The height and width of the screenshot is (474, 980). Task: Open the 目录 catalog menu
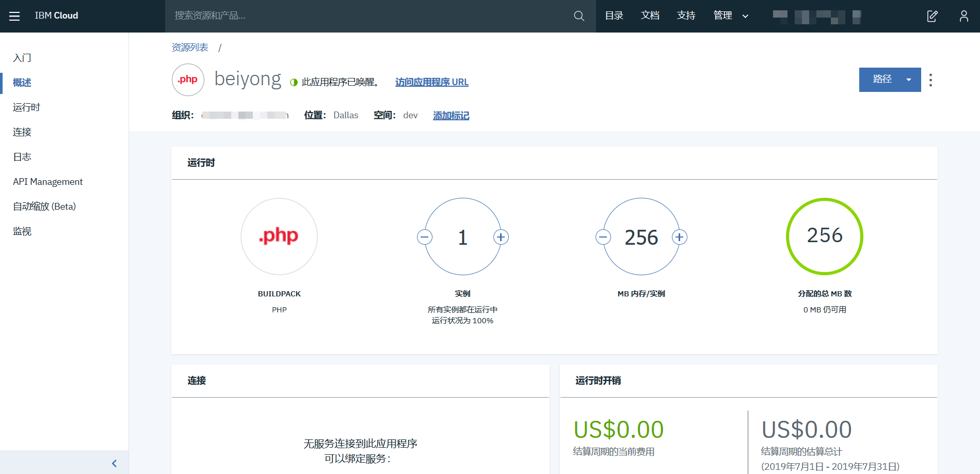coord(614,15)
